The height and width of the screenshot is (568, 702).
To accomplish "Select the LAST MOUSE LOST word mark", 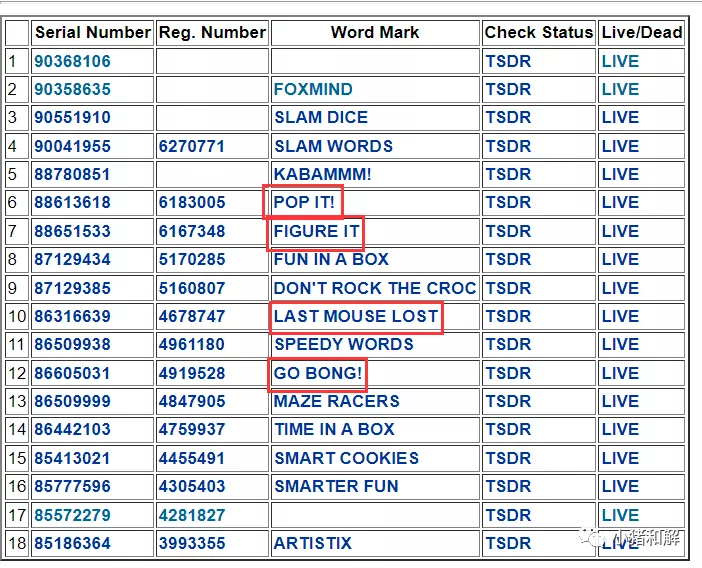I will 356,316.
